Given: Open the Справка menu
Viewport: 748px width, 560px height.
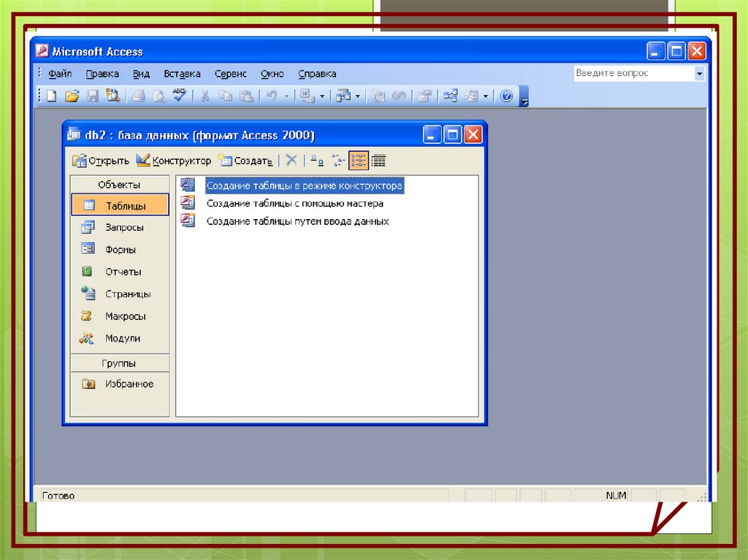Looking at the screenshot, I should pyautogui.click(x=317, y=74).
